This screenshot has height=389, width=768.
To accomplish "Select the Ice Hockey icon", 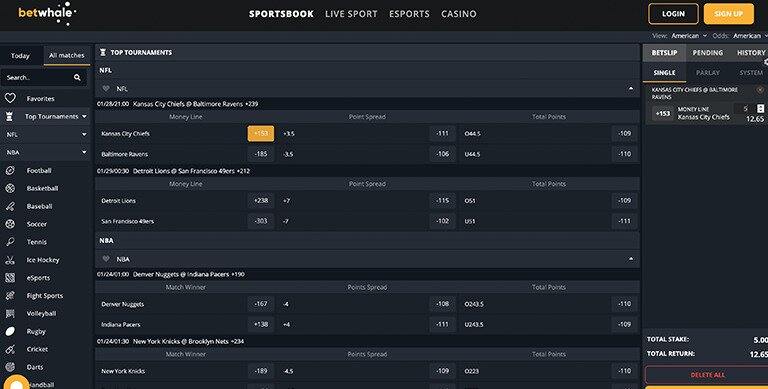I will pos(10,260).
